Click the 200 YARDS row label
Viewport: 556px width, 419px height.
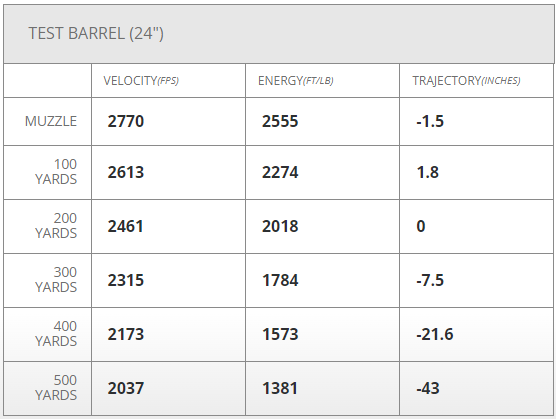pyautogui.click(x=56, y=226)
